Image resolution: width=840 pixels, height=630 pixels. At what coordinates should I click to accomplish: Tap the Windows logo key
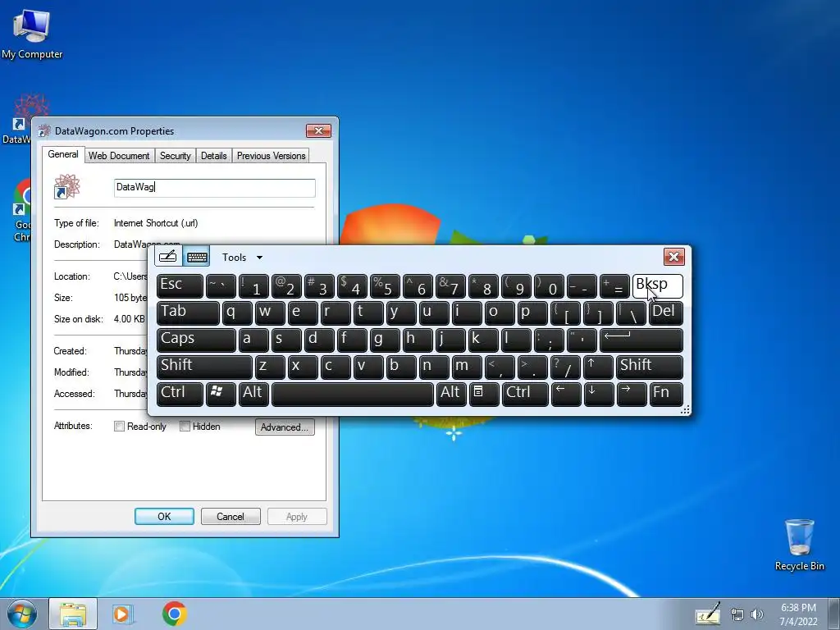[221, 395]
